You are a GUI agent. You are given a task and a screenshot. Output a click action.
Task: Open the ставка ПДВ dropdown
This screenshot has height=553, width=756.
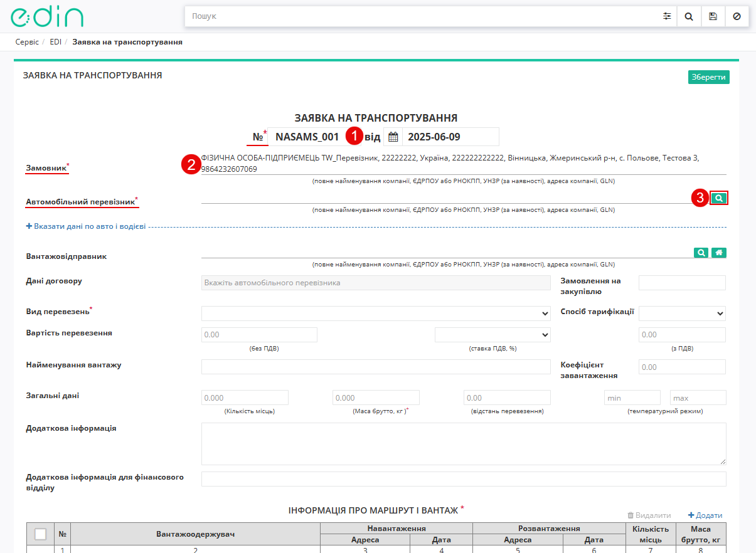pyautogui.click(x=492, y=335)
